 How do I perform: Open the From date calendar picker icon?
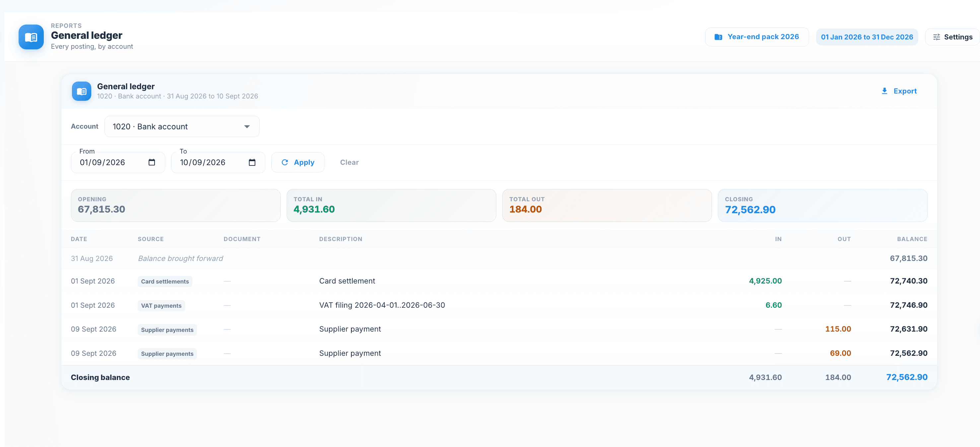(151, 162)
